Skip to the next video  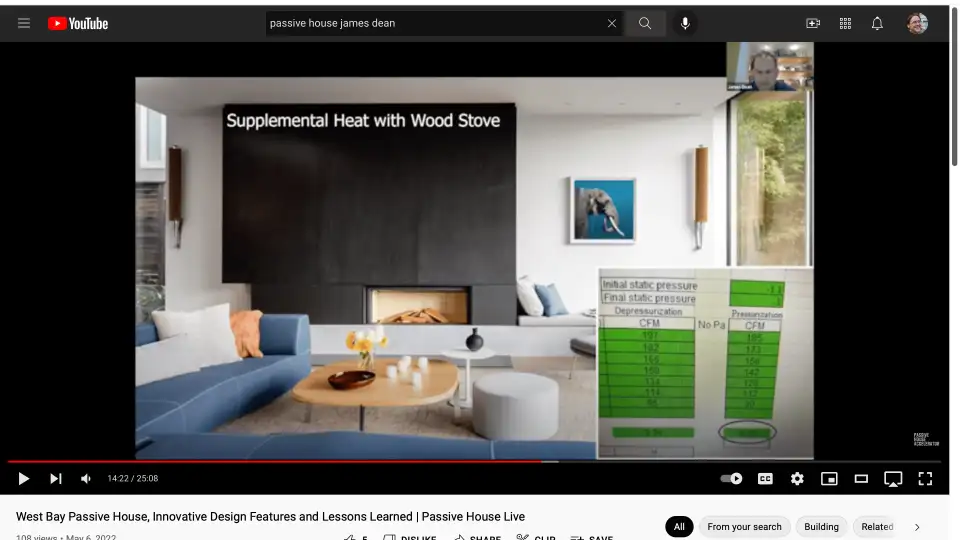(56, 479)
